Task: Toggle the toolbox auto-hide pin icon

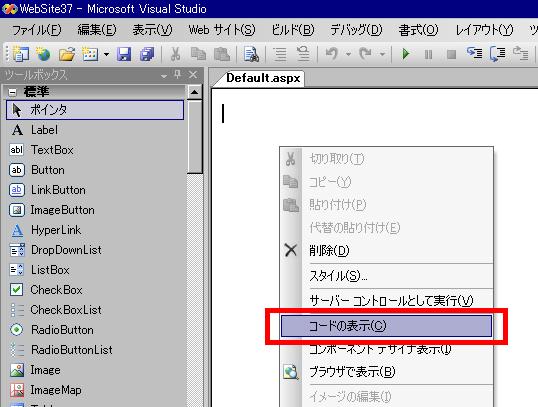Action: coord(178,74)
